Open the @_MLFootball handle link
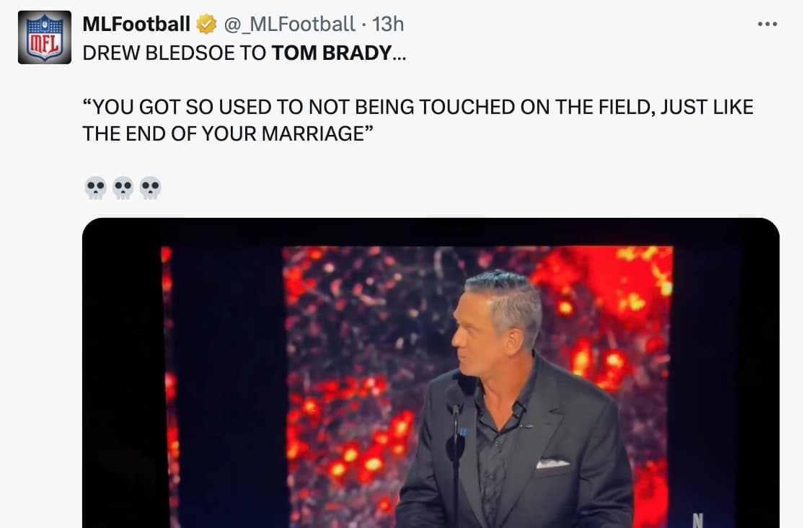This screenshot has width=812, height=528. click(x=289, y=25)
